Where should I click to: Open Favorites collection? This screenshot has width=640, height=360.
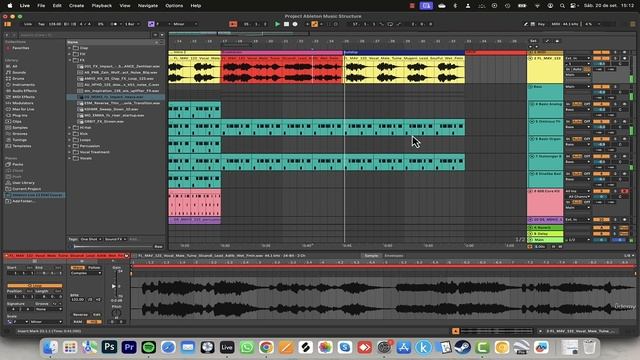pos(20,48)
